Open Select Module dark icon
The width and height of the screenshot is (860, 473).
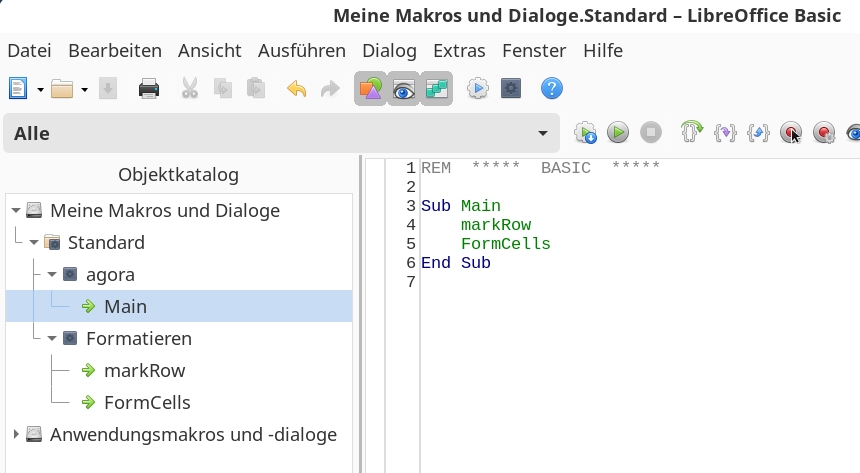click(511, 88)
